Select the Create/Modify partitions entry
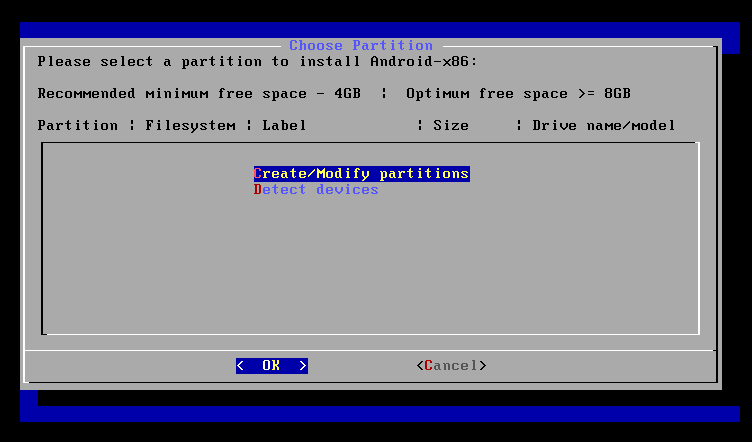Image resolution: width=752 pixels, height=442 pixels. point(362,174)
